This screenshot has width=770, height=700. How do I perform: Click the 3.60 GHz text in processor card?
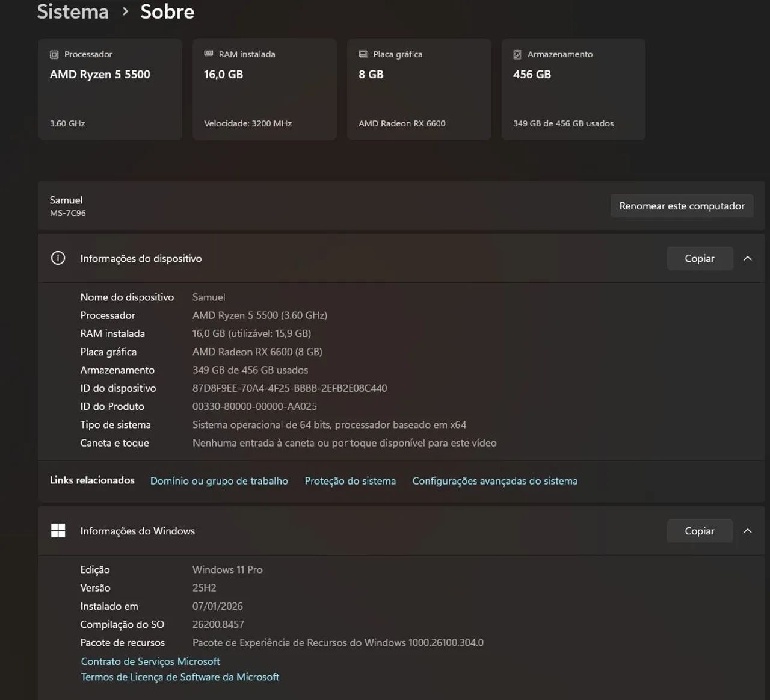coord(67,123)
